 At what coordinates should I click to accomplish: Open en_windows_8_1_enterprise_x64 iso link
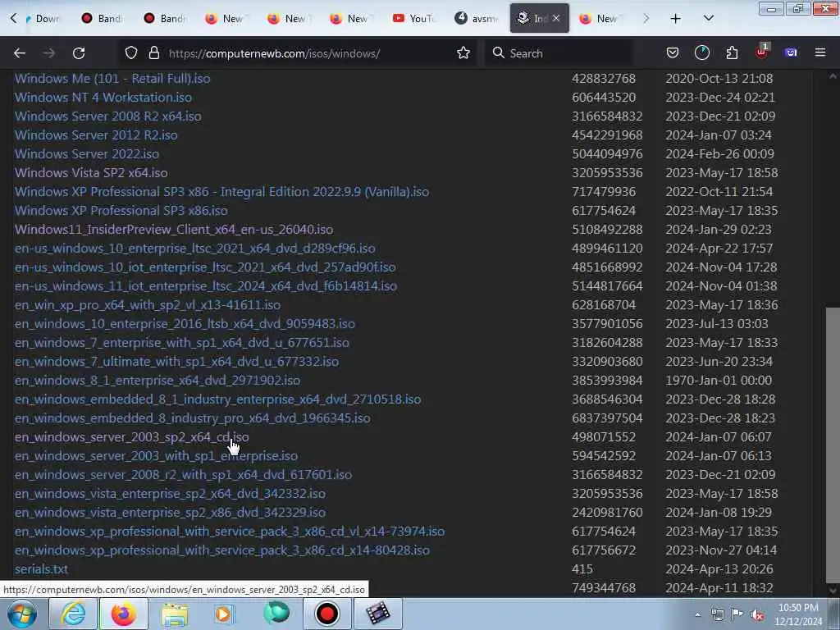point(157,381)
